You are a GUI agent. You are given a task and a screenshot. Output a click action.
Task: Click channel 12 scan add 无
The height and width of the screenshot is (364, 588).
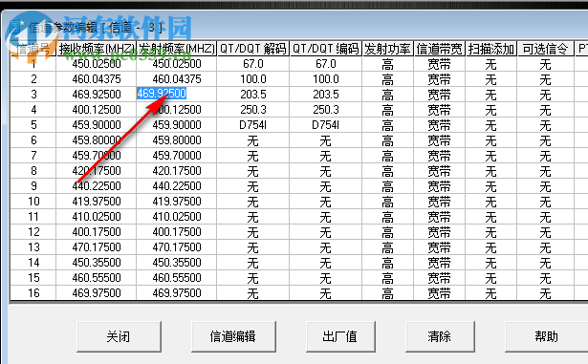coord(490,232)
